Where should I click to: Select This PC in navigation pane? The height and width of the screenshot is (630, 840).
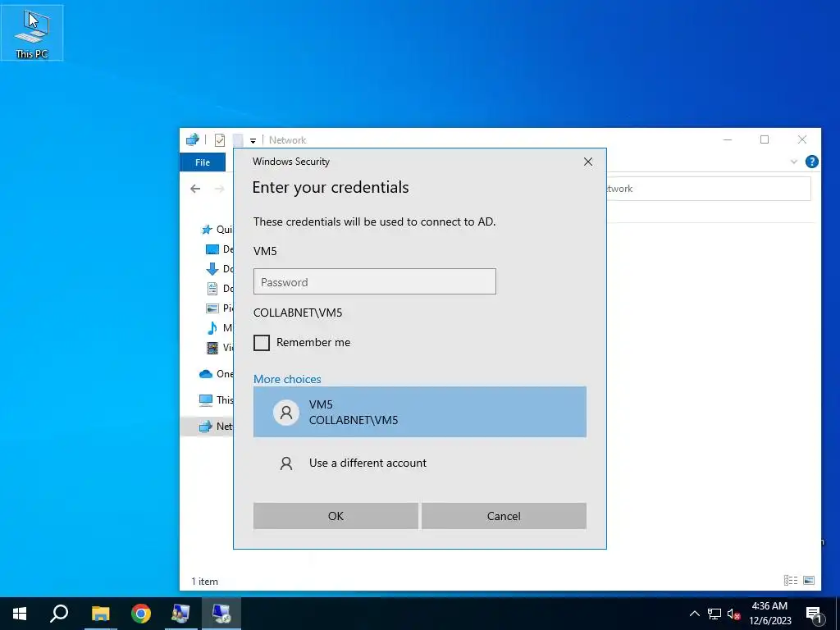216,400
